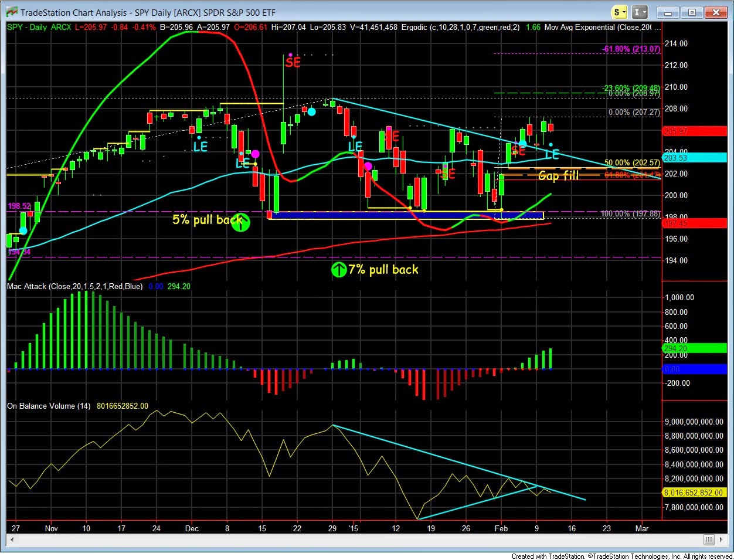Screen dimensions: 734x560
Task: Click the '15 year label on time axis
Action: click(x=352, y=528)
